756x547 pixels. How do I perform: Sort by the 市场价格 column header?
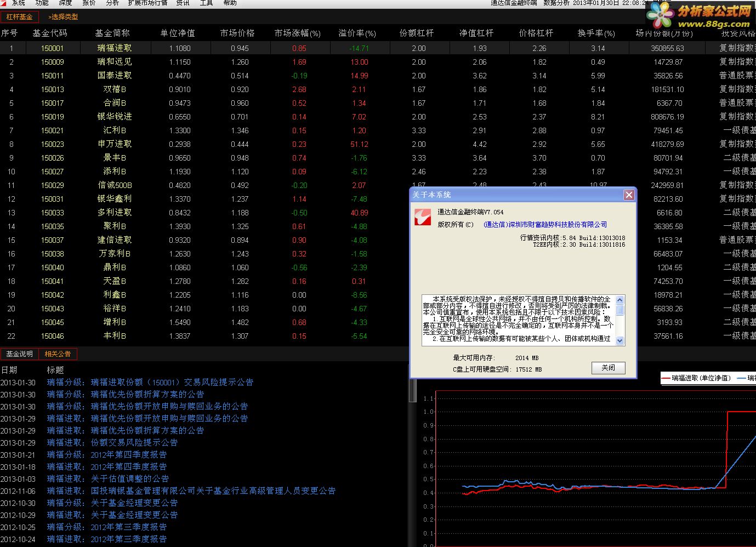pyautogui.click(x=238, y=33)
